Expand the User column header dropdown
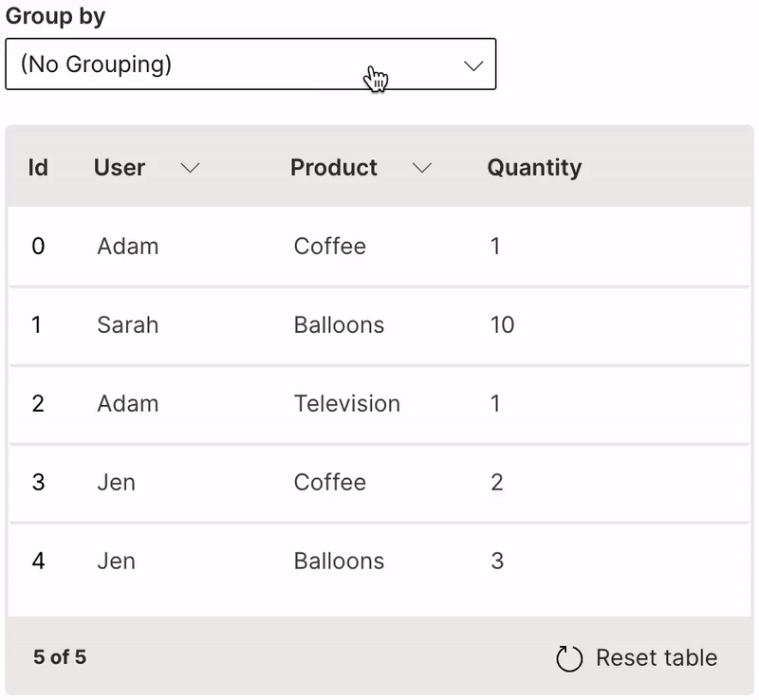 (190, 168)
